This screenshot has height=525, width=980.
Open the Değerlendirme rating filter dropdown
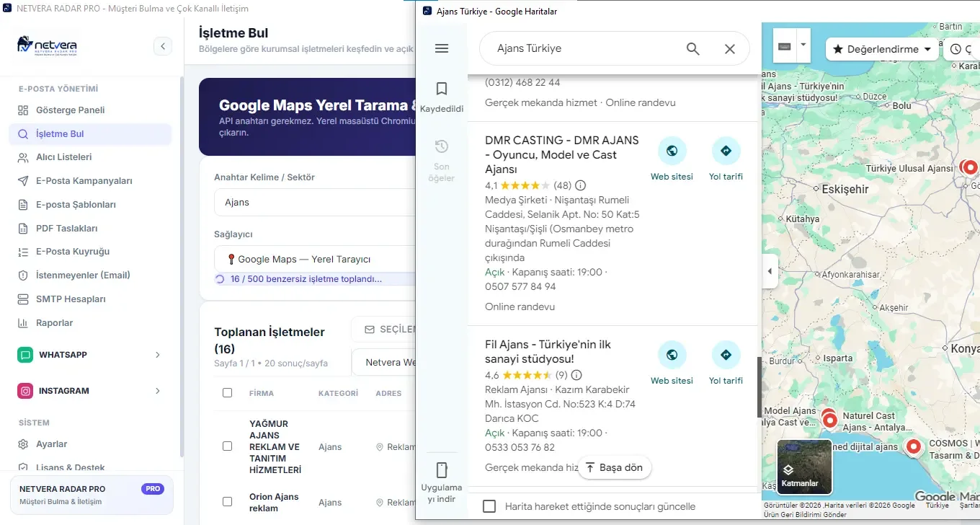882,49
